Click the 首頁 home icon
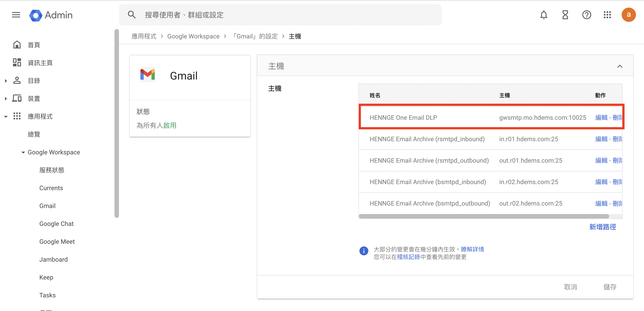 click(17, 45)
